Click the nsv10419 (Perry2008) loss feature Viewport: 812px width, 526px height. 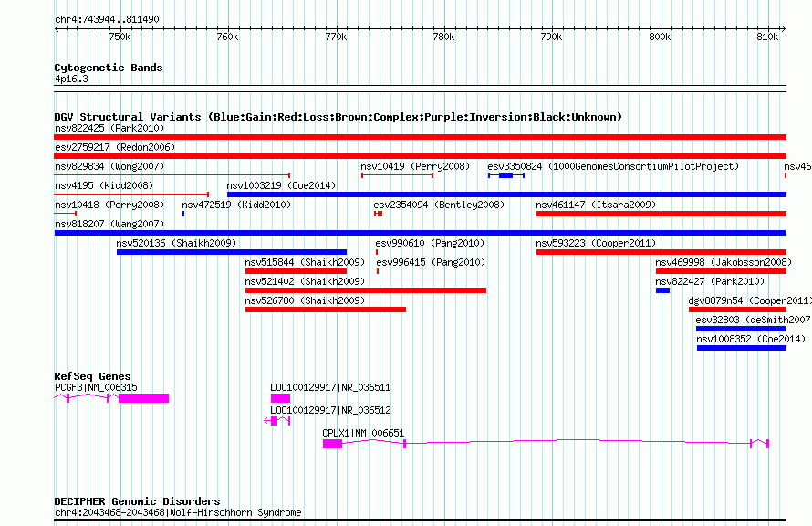tap(397, 175)
